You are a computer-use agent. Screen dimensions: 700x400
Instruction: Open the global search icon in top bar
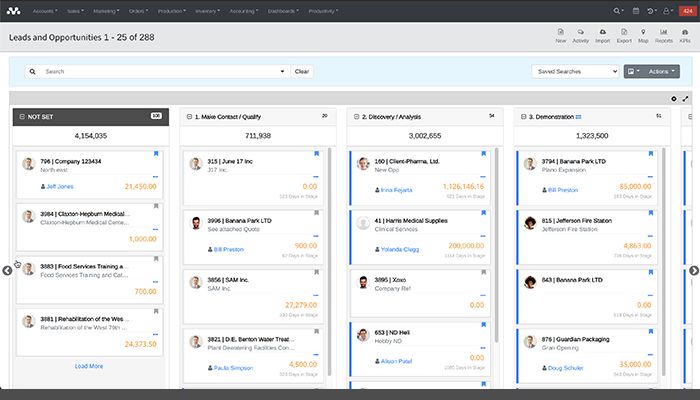point(617,11)
